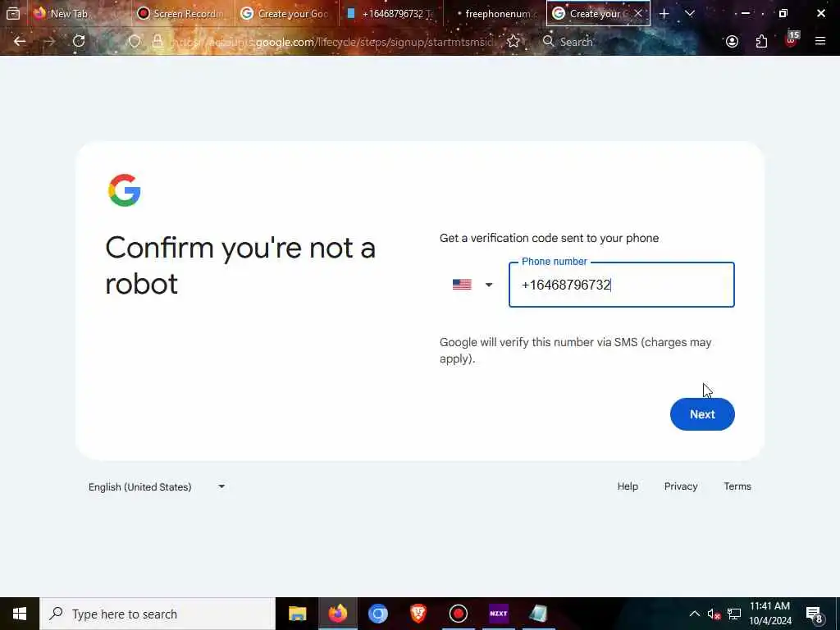Reload the page with the refresh icon
The image size is (840, 630).
(x=79, y=41)
